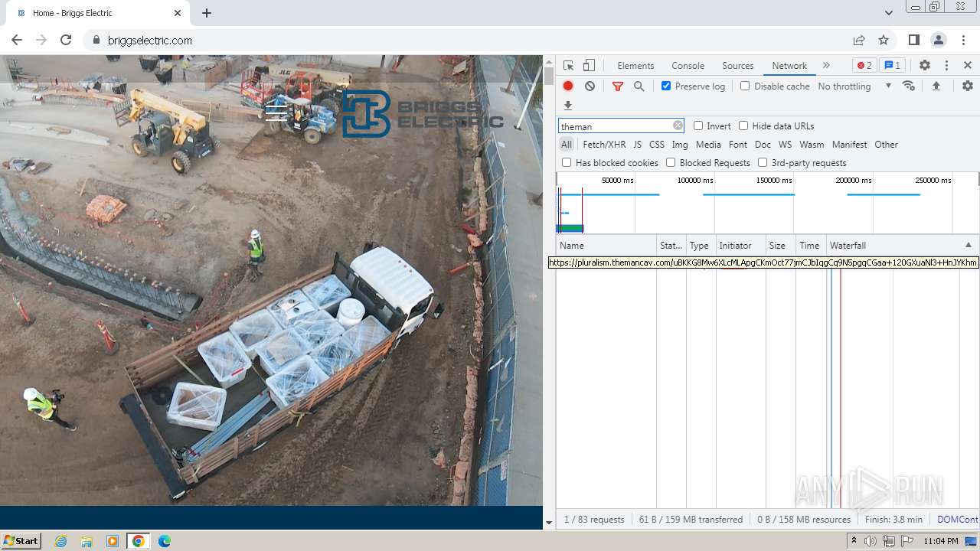This screenshot has width=980, height=551.
Task: Open Internet Explorer from taskbar
Action: coord(60,541)
